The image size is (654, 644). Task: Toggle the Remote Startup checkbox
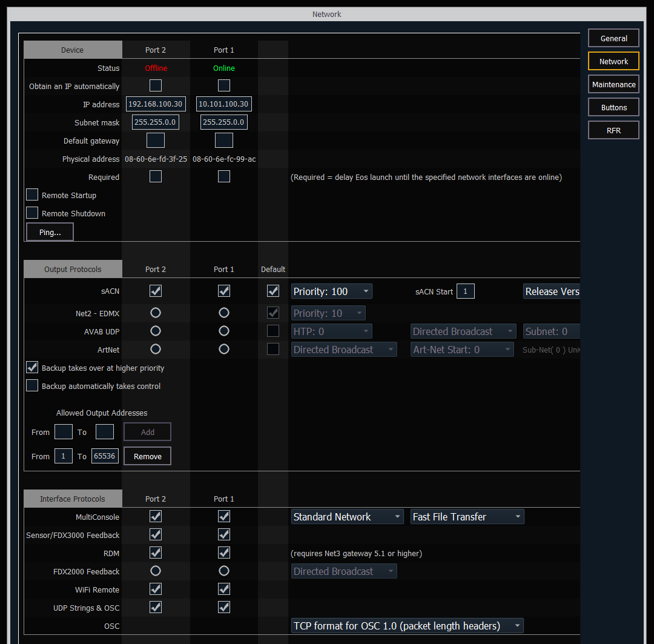point(31,194)
